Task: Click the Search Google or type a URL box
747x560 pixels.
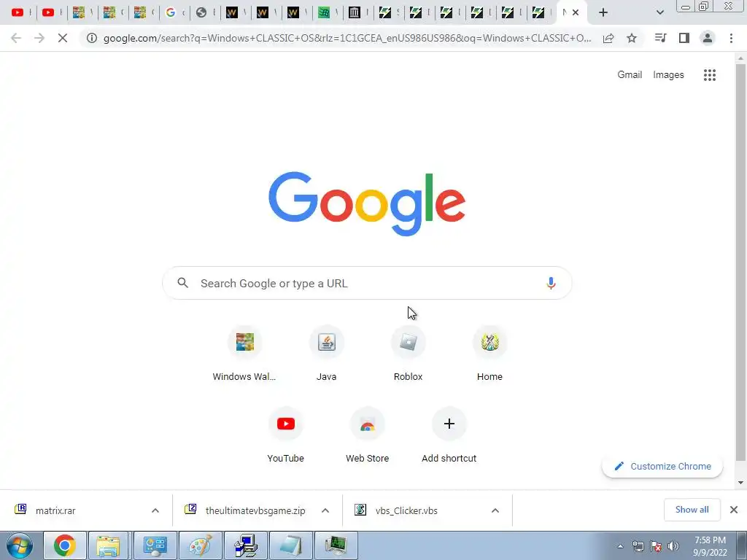Action: coord(367,284)
